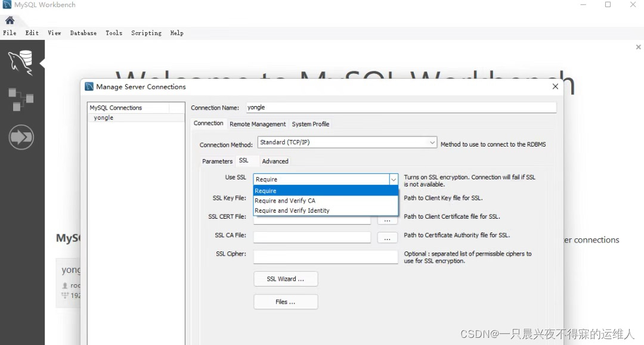
Task: Close the Manage Server Connections dialog
Action: click(x=555, y=86)
